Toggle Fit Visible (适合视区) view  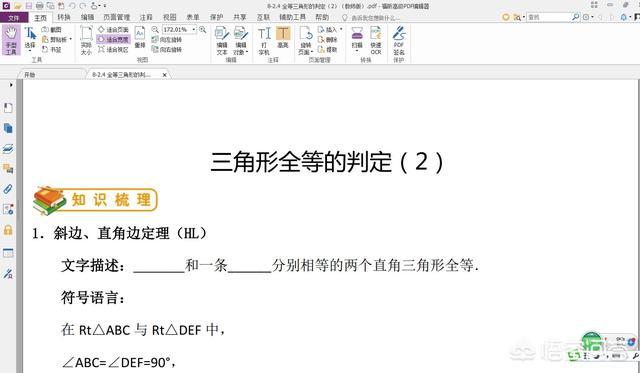coord(113,49)
